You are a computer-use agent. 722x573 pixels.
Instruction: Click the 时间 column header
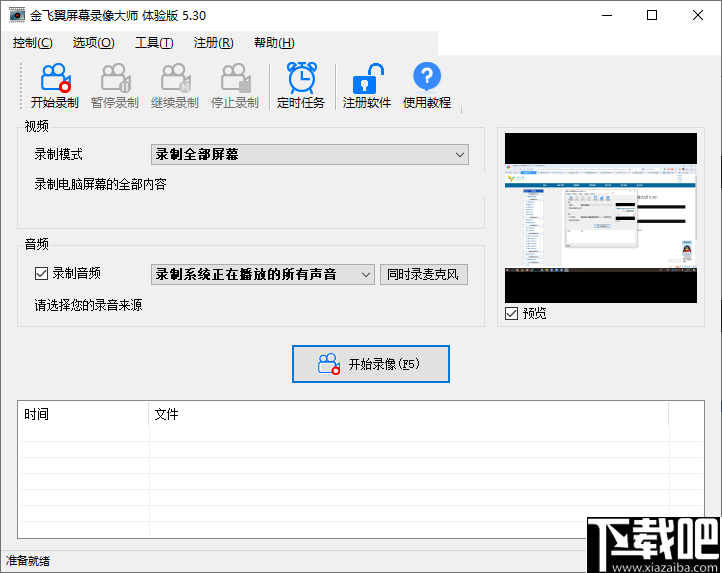pyautogui.click(x=83, y=414)
